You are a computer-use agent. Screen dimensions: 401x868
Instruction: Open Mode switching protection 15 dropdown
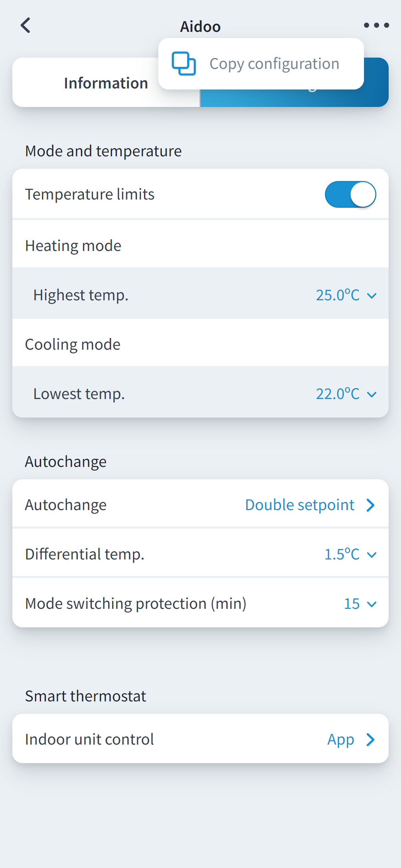(360, 604)
